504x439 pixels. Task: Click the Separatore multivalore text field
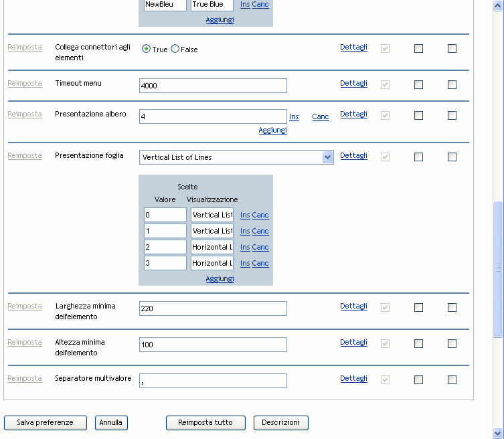click(213, 381)
